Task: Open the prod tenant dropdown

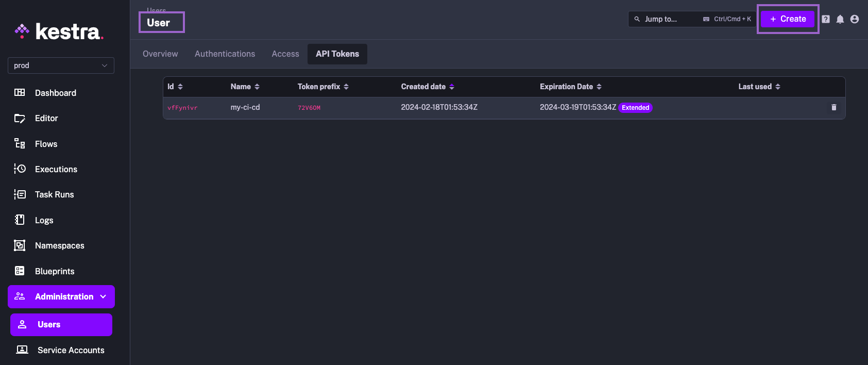Action: [x=61, y=65]
